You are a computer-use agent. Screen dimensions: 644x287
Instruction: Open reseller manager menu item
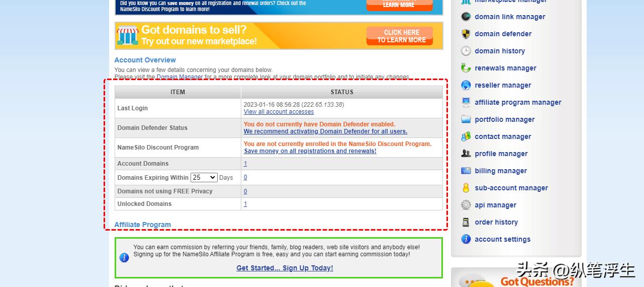[x=503, y=85]
